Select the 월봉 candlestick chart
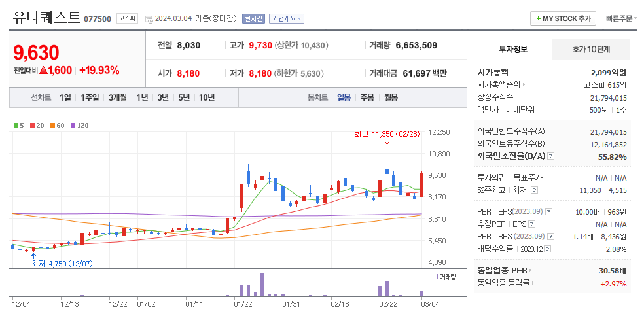The image size is (644, 312). [391, 97]
